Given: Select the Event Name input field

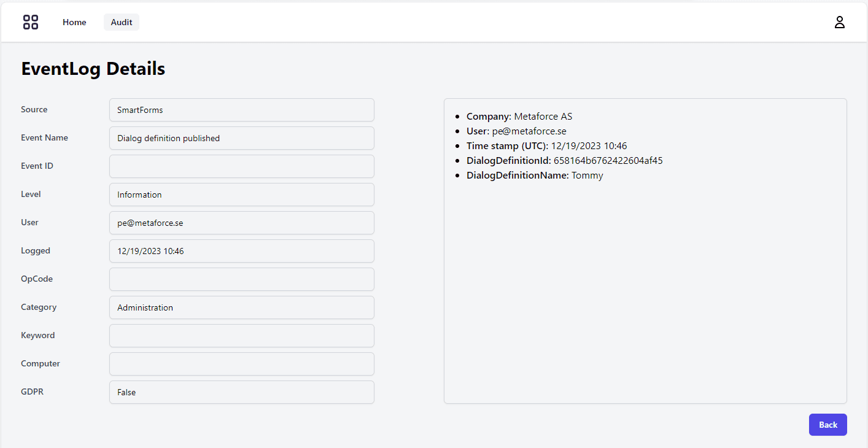Looking at the screenshot, I should (x=241, y=138).
